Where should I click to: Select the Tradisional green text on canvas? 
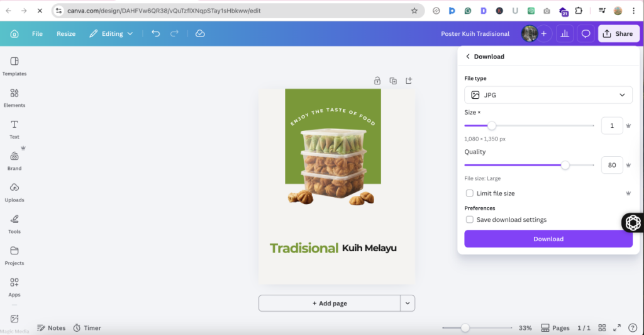pyautogui.click(x=304, y=248)
